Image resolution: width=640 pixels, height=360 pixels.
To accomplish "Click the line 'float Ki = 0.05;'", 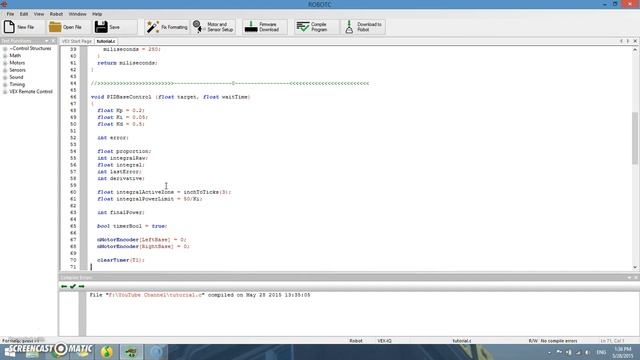I will click(123, 118).
